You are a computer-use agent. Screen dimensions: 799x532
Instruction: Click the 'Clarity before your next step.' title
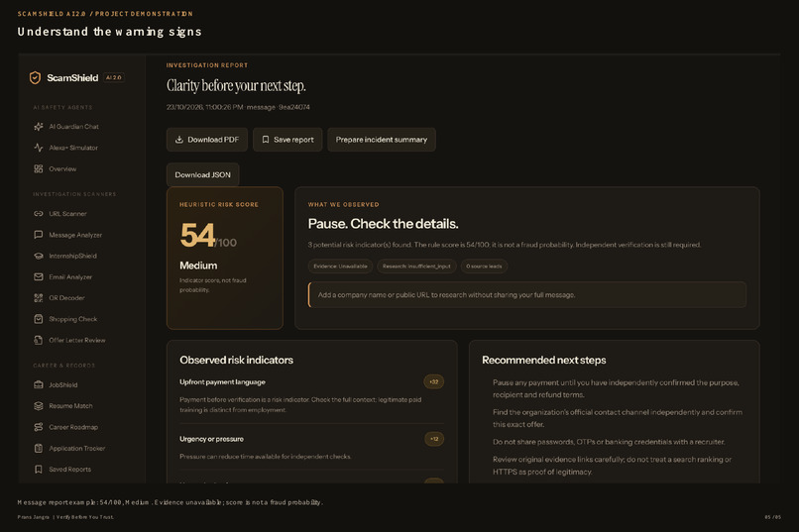click(236, 85)
